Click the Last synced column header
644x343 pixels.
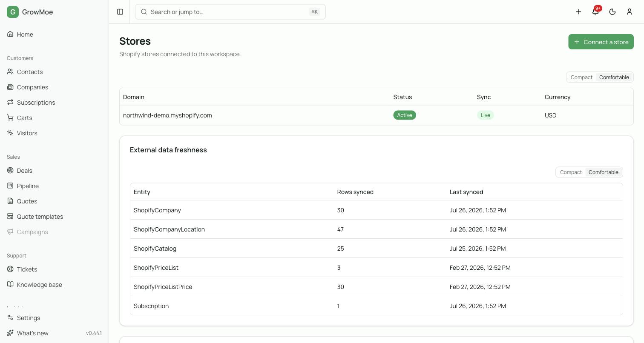pyautogui.click(x=466, y=192)
